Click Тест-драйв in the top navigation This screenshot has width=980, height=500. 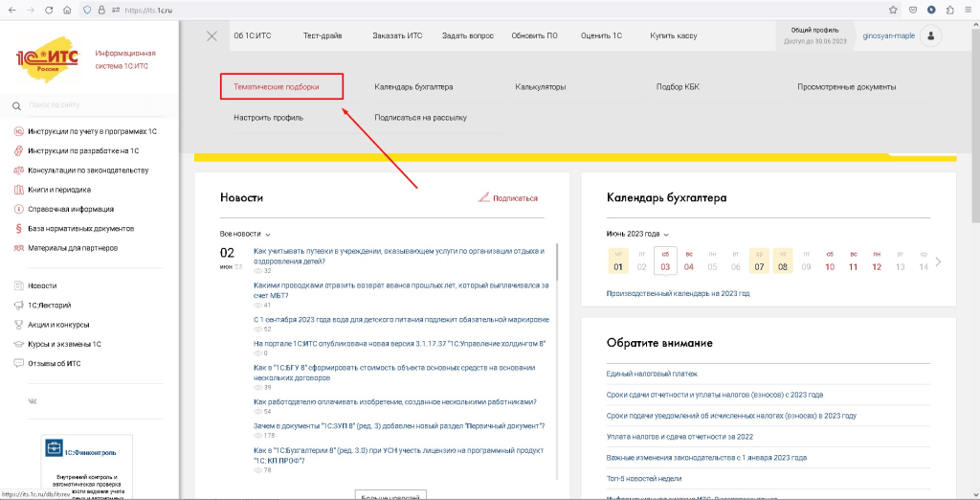coord(322,35)
